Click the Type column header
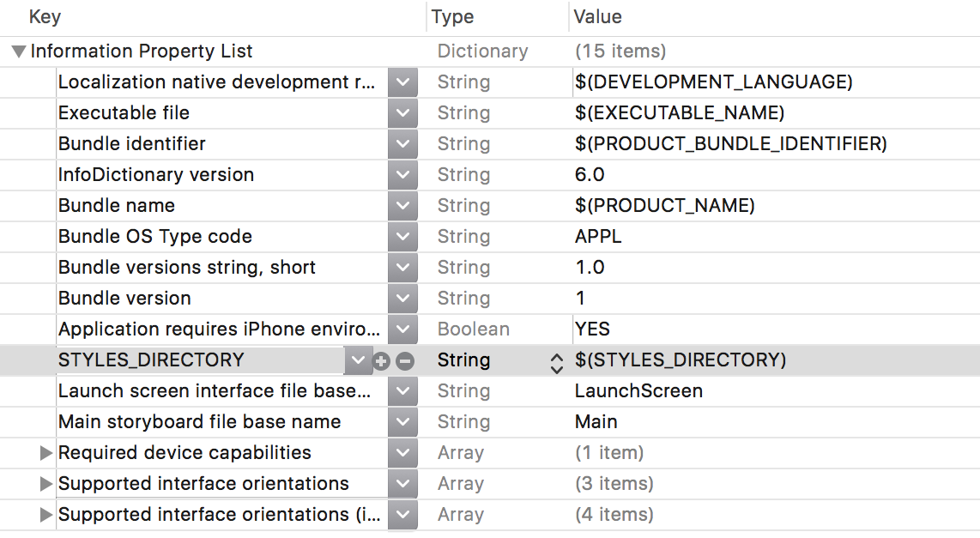 [x=452, y=17]
